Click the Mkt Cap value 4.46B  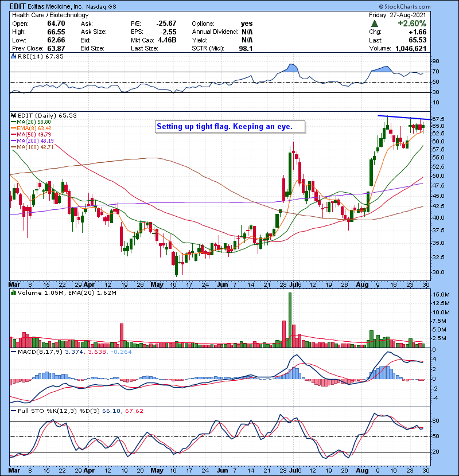tap(167, 40)
